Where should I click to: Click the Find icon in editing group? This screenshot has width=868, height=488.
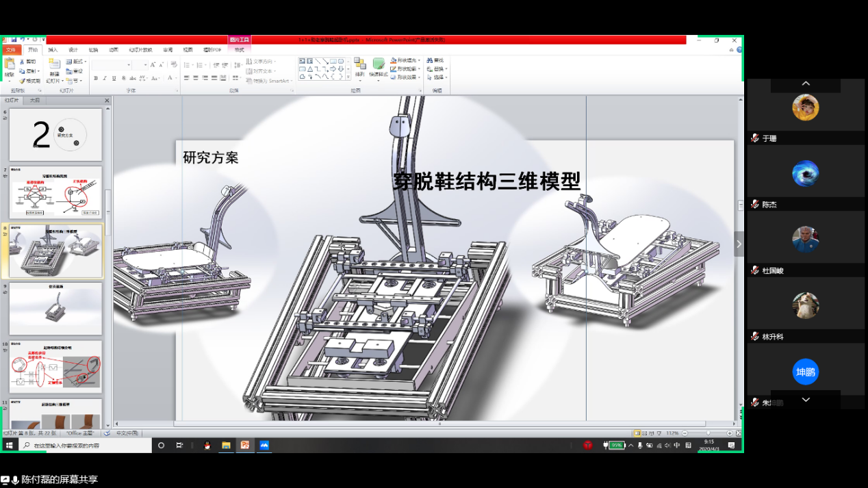(x=435, y=60)
